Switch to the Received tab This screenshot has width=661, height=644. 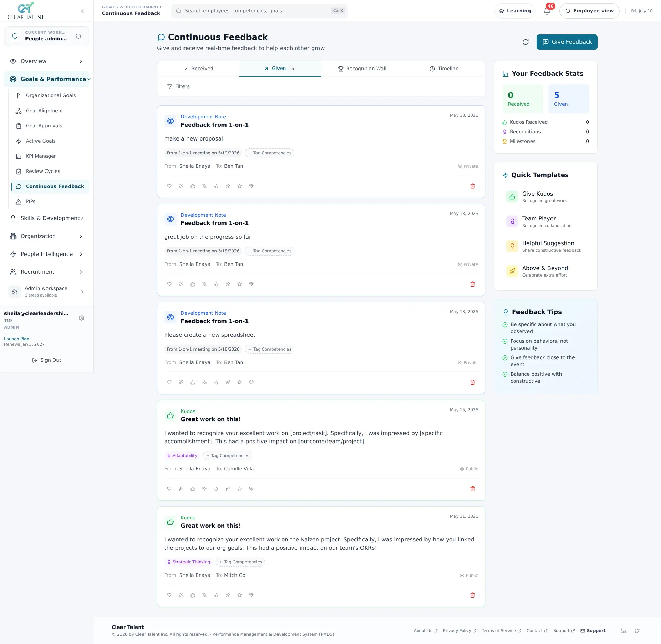(198, 69)
